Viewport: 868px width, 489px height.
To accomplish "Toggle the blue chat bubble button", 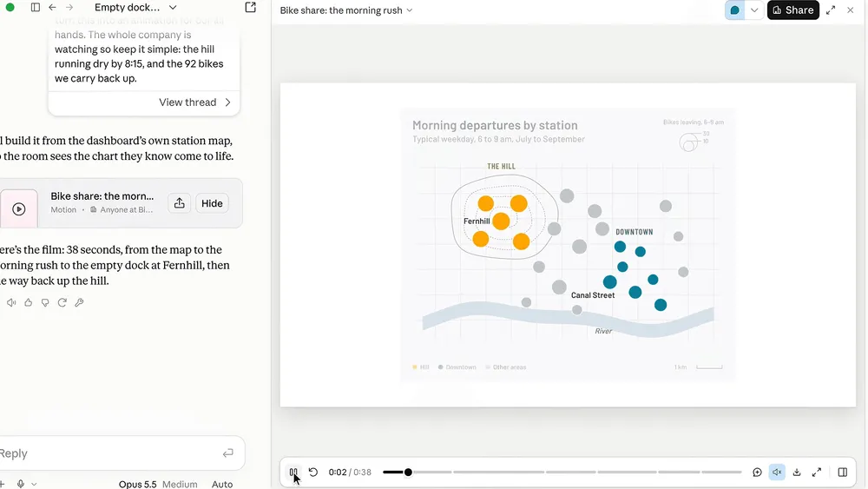I will pyautogui.click(x=735, y=10).
